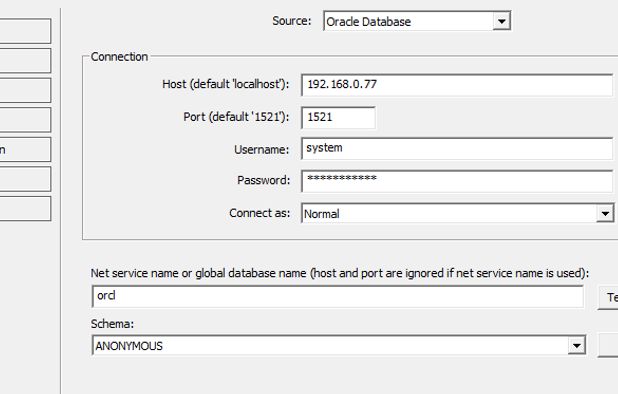618x394 pixels.
Task: Click the Connect as label
Action: coord(259,213)
